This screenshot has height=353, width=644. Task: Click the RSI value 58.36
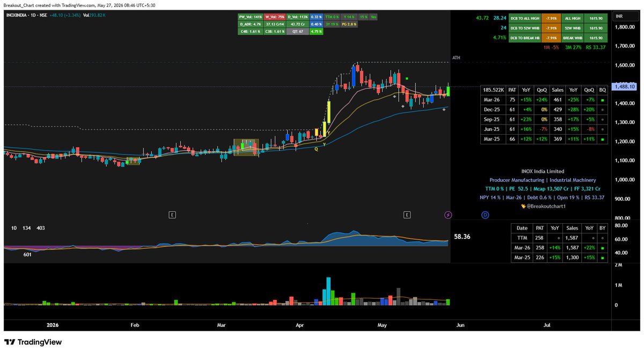tap(463, 236)
